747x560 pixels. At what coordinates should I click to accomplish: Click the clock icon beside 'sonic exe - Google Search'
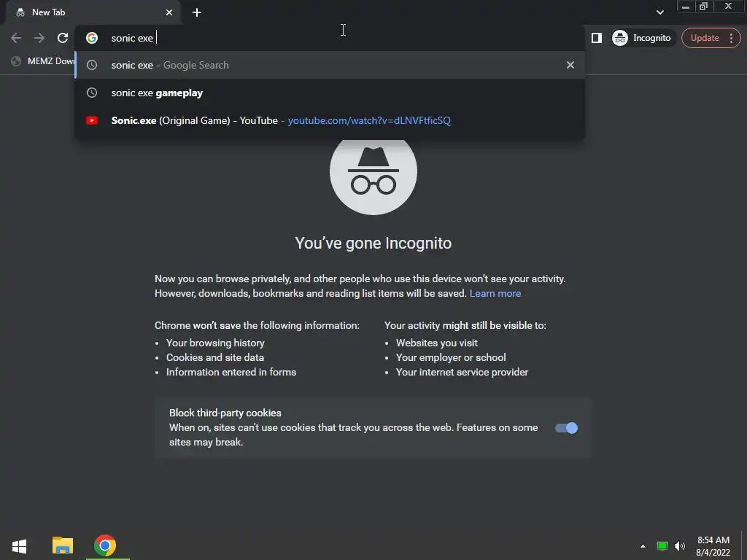[x=92, y=65]
